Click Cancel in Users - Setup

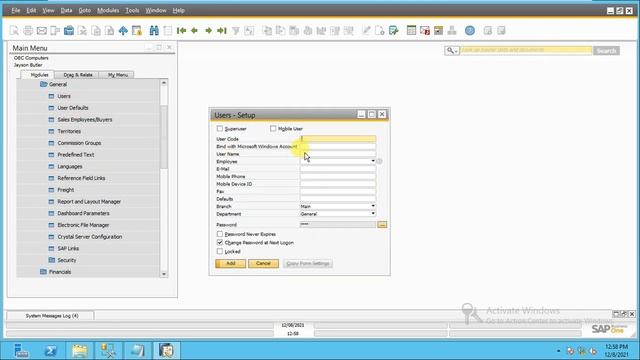tap(263, 263)
